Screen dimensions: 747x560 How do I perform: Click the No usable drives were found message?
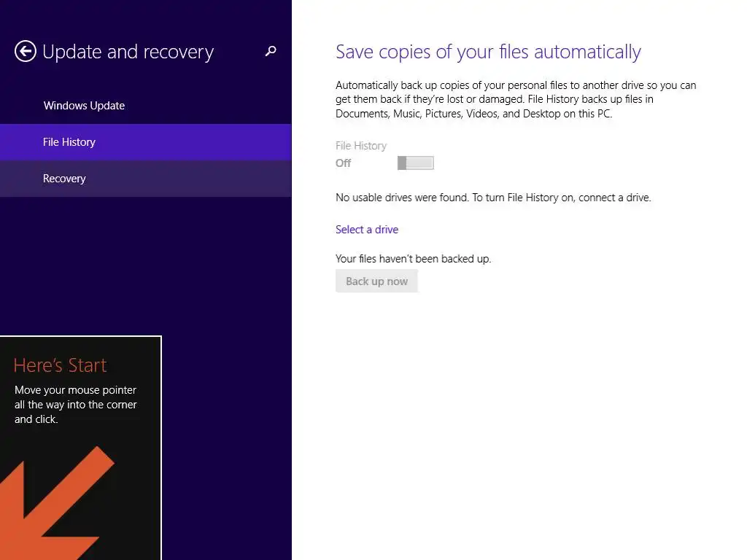(x=493, y=198)
